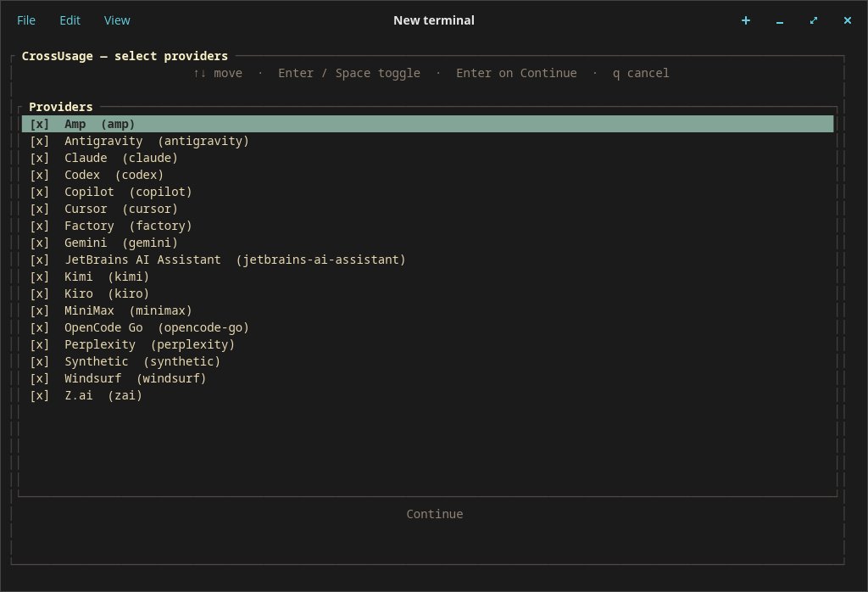This screenshot has height=592, width=868.
Task: Click the "q cancel" hint text
Action: pyautogui.click(x=641, y=73)
